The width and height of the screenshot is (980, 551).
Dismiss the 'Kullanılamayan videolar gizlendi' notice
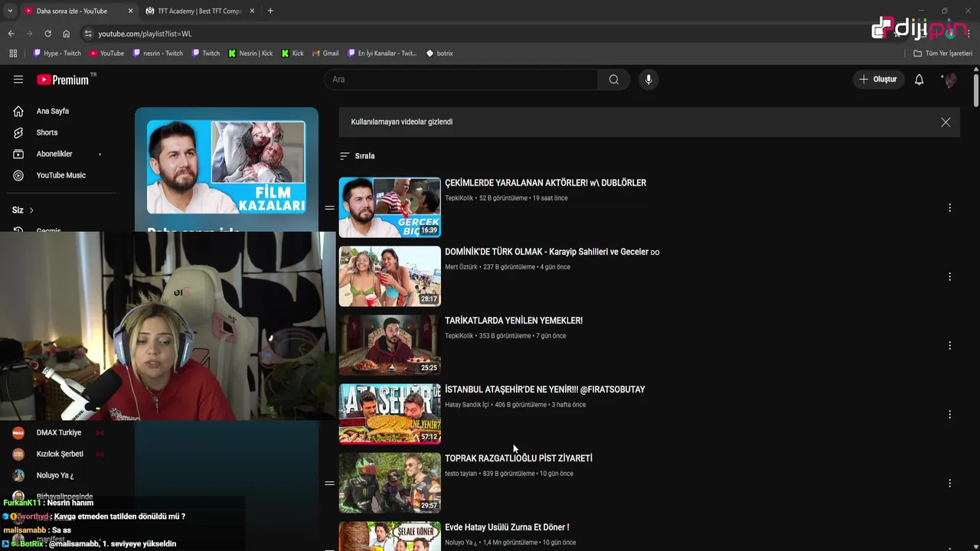(946, 122)
